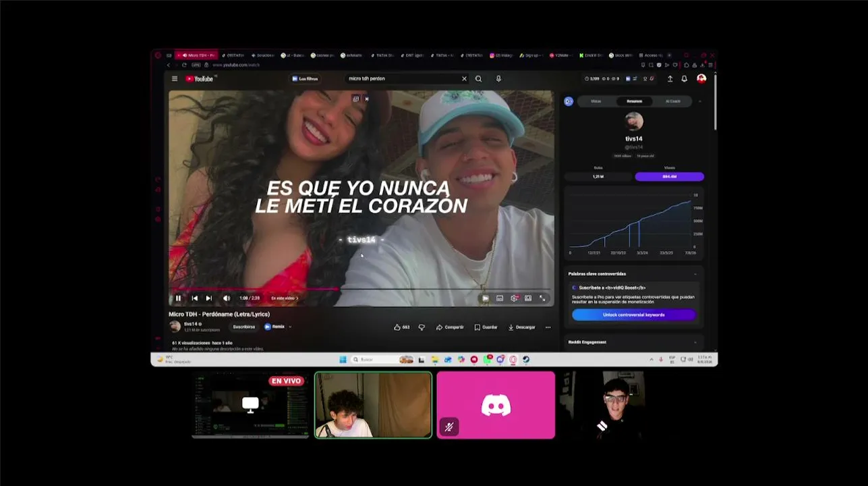Run the YouTube search with magnifier
The image size is (868, 486).
point(479,79)
